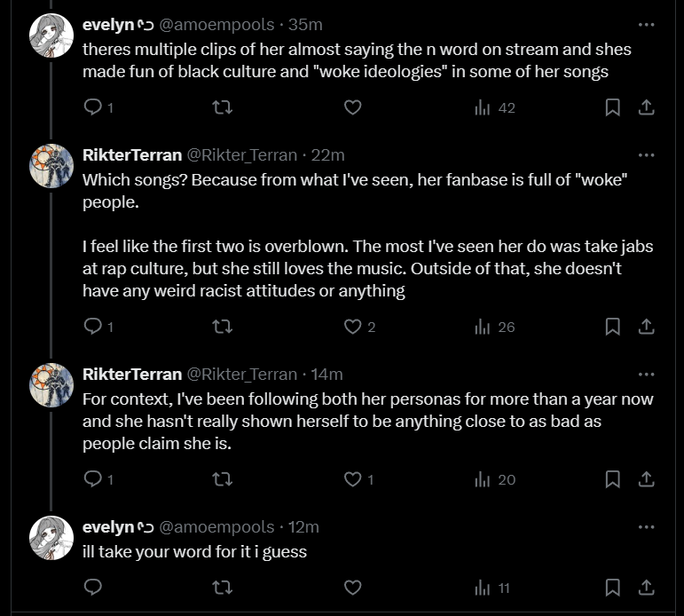Click evelyn's avatar on the 35m tweet
The width and height of the screenshot is (684, 616).
[x=51, y=36]
